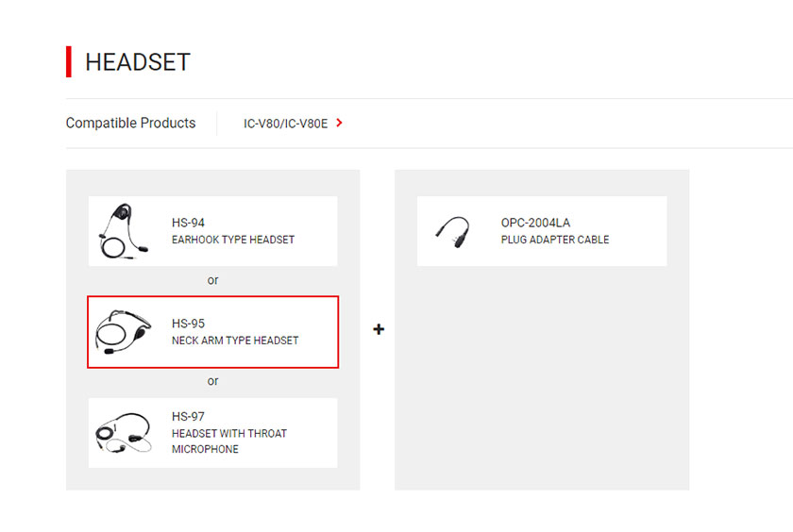Click HEADSET WITH THROAT MICROPHONE description
This screenshot has width=793, height=532.
tap(229, 441)
